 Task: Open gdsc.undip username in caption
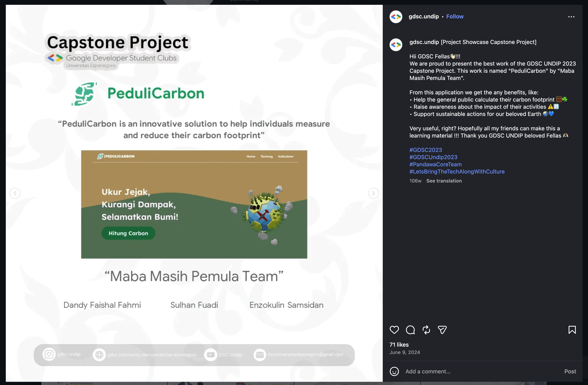coord(424,42)
